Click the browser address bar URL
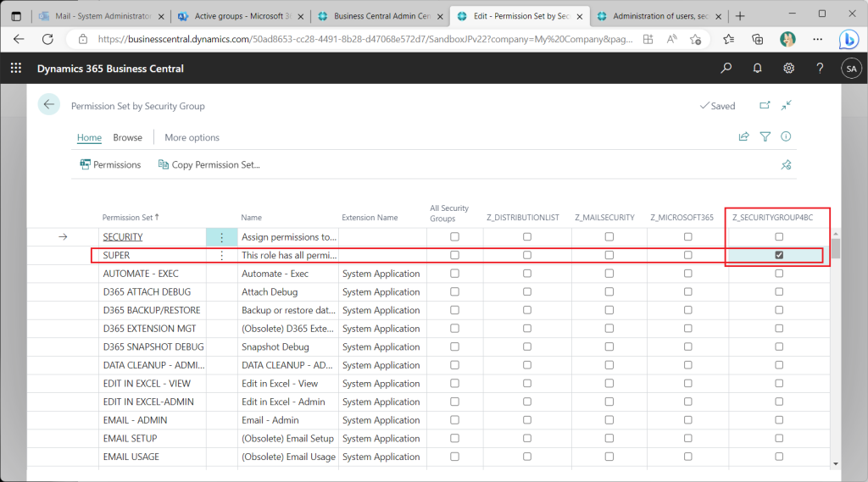Viewport: 868px width, 482px height. (x=365, y=39)
